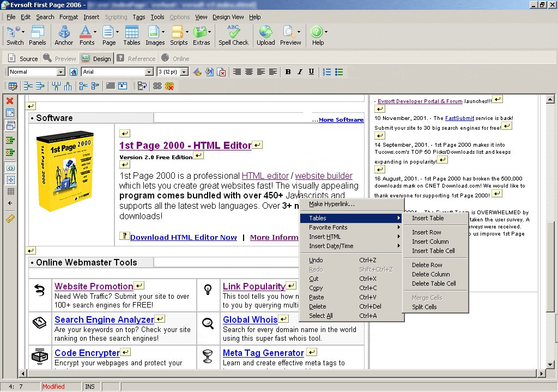
Task: Click the ruler icon in left sidebar
Action: click(10, 218)
